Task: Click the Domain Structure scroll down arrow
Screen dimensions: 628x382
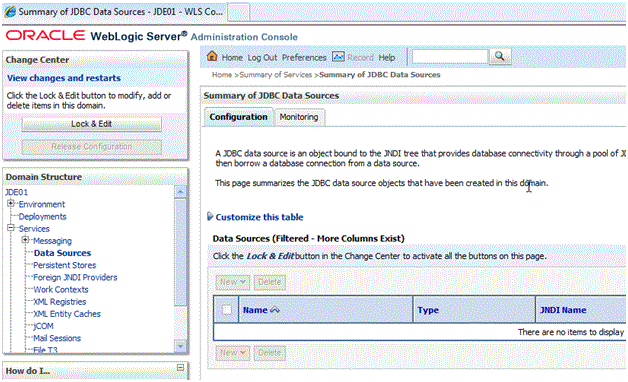Action: (x=180, y=346)
